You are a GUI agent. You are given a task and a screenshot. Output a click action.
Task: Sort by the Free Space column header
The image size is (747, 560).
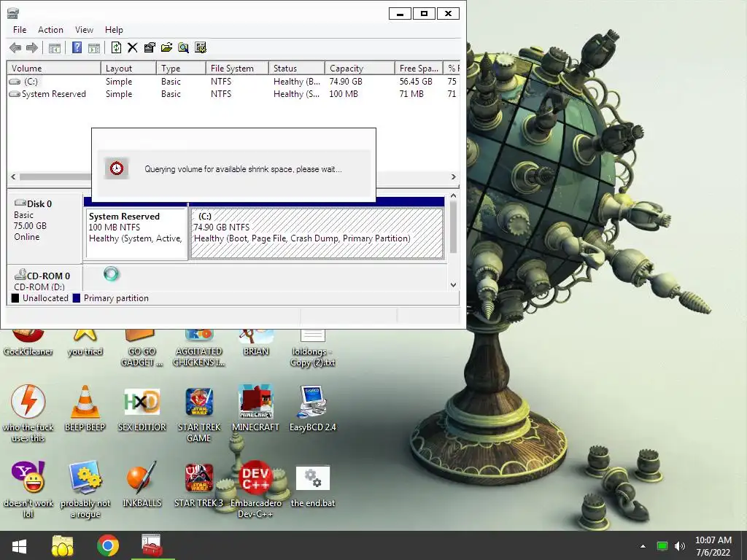[419, 68]
